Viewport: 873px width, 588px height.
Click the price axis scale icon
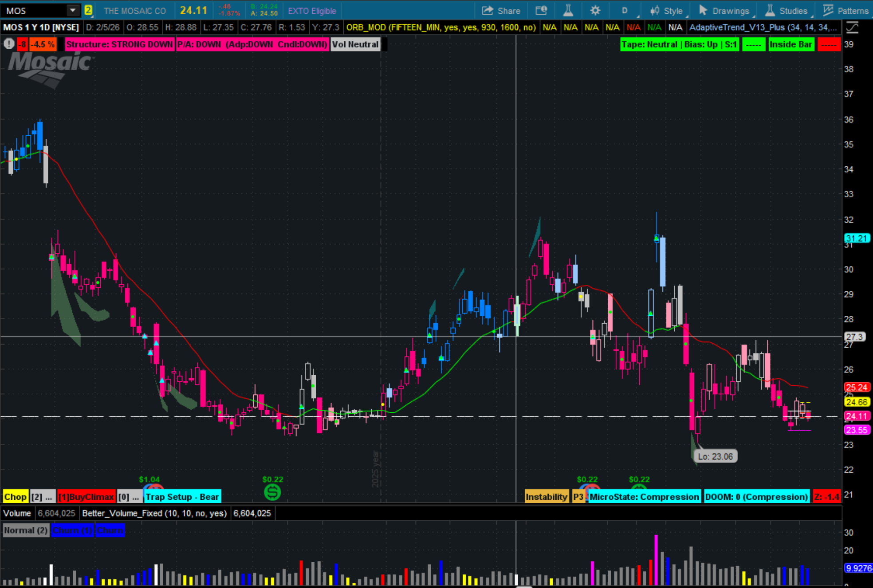click(x=853, y=27)
